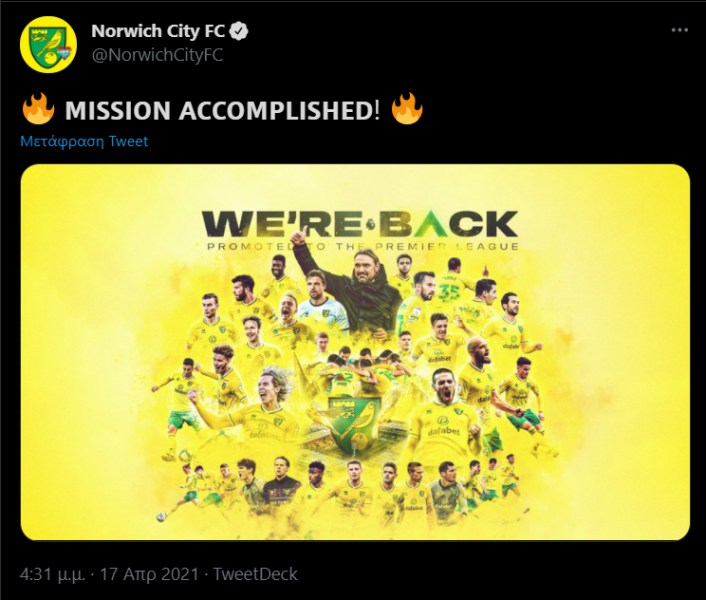Click dafabet logo on shouting player's shirt

point(443,430)
